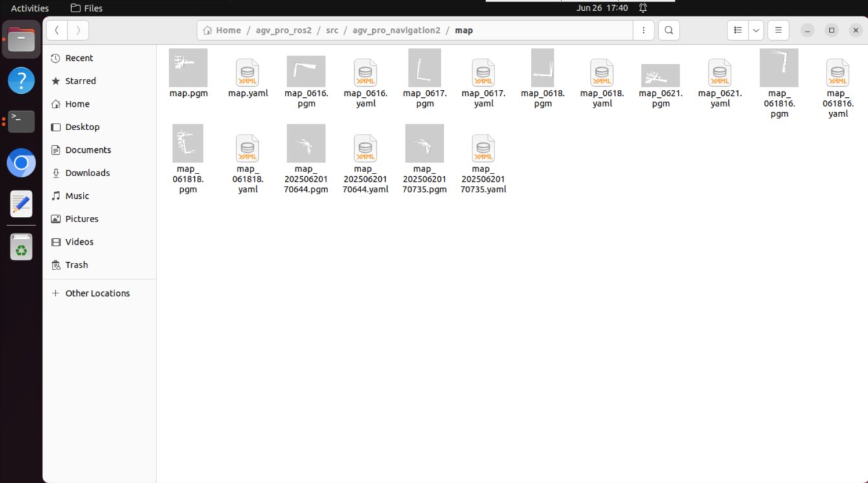Select the map_0618.yaml file icon
Viewport: 868px width, 483px height.
point(602,73)
